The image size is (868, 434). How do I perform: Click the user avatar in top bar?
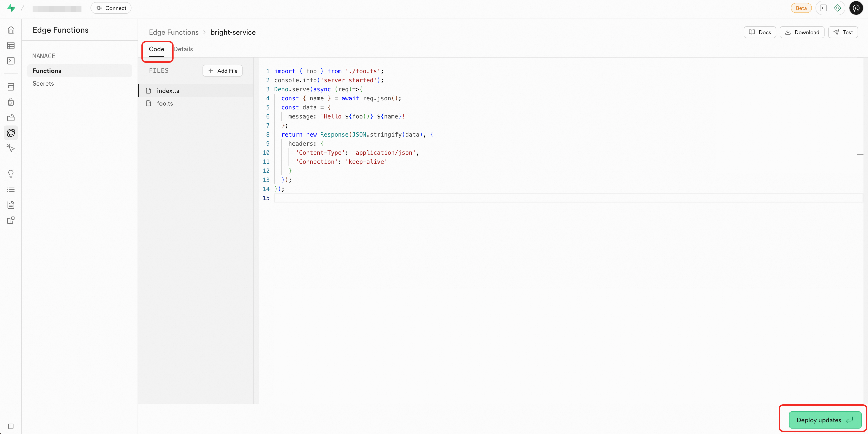click(x=856, y=8)
